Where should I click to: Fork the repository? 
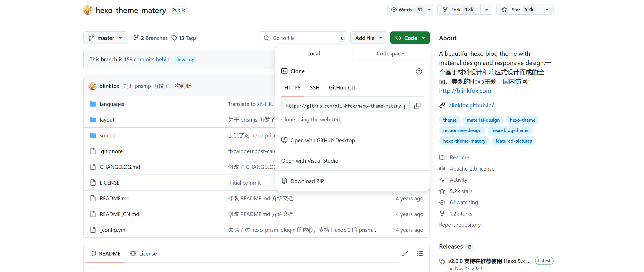(x=459, y=10)
